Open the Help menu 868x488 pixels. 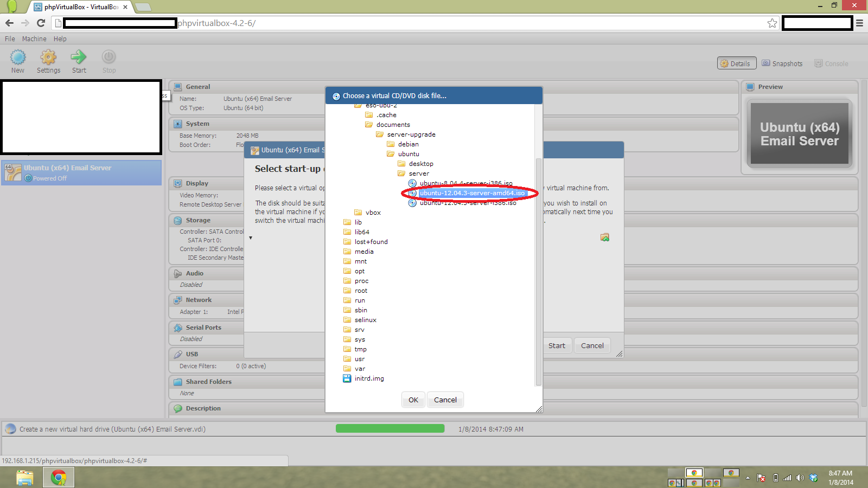coord(60,39)
